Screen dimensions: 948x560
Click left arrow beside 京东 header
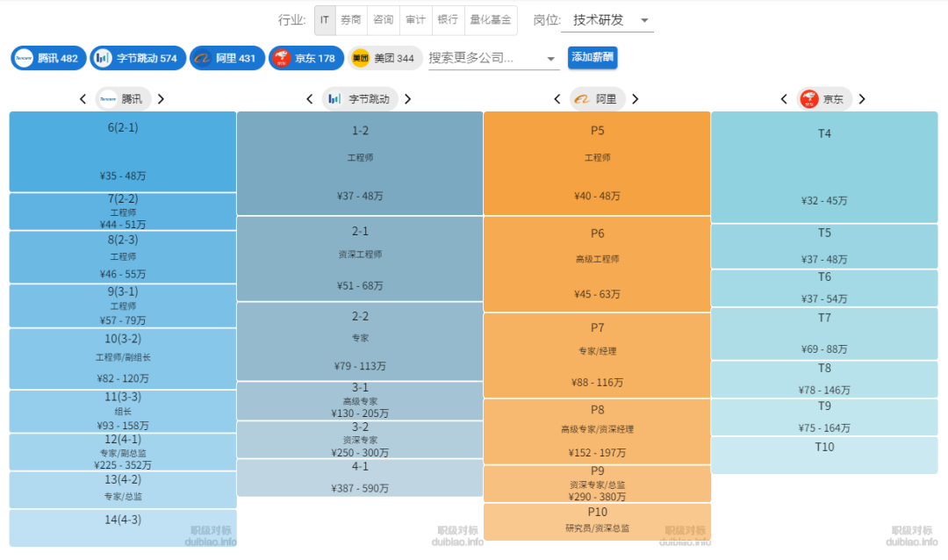click(x=784, y=99)
